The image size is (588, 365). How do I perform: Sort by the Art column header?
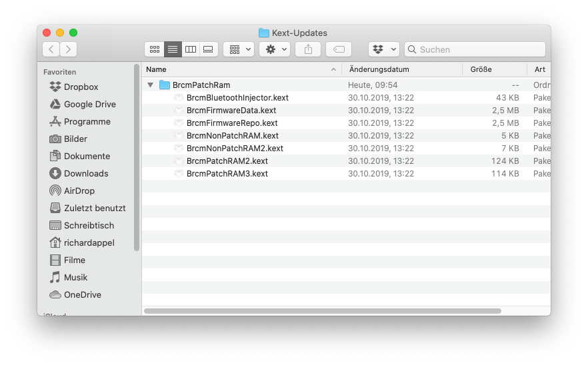[539, 69]
